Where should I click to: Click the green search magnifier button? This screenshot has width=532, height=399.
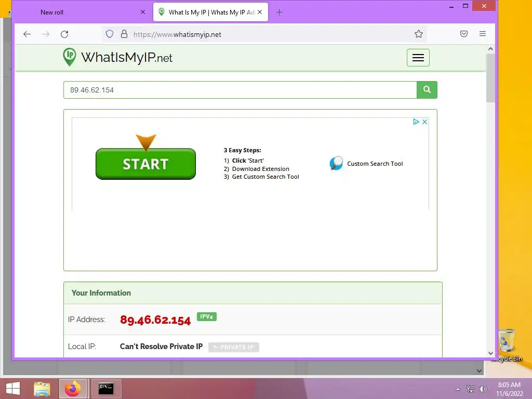click(427, 90)
